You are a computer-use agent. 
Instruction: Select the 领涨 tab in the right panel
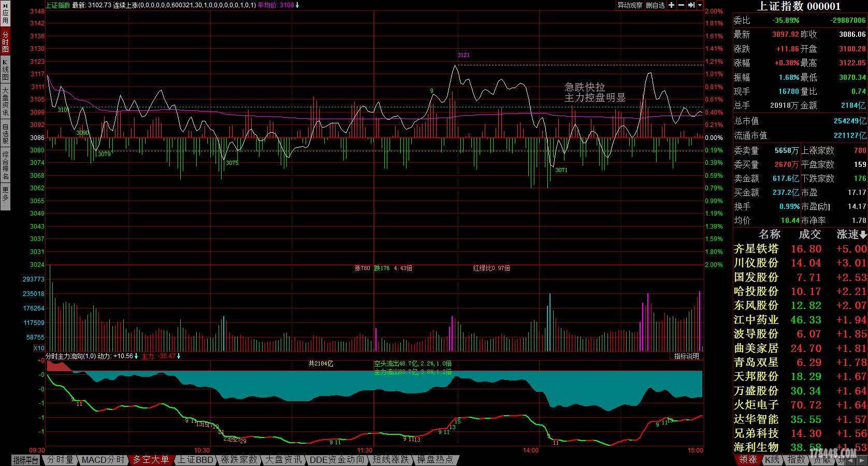[x=748, y=460]
